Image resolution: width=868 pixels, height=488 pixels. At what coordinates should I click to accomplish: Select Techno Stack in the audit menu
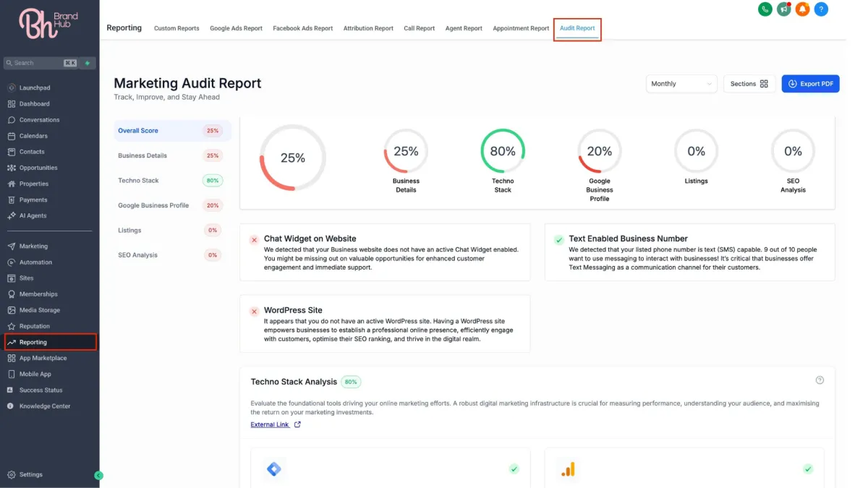click(x=173, y=181)
